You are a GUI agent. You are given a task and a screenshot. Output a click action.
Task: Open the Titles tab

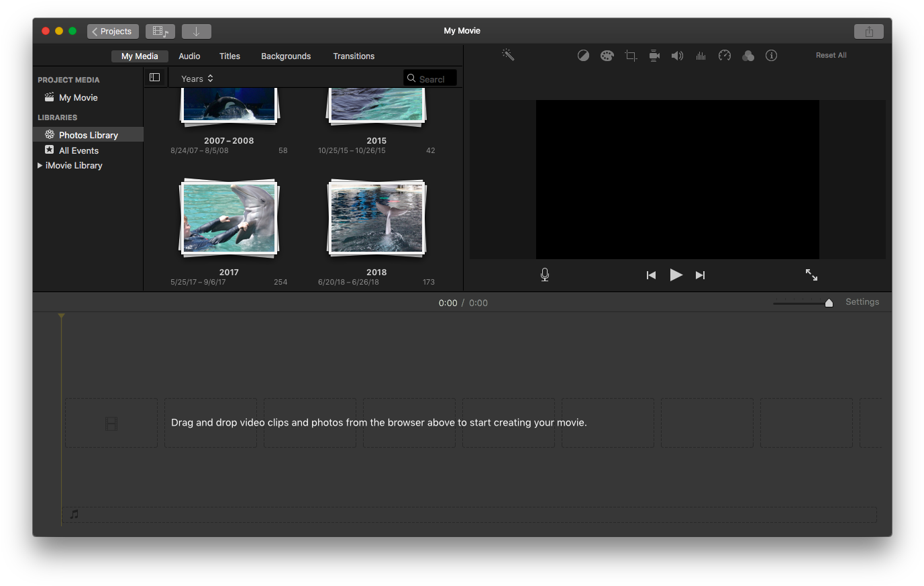[229, 56]
